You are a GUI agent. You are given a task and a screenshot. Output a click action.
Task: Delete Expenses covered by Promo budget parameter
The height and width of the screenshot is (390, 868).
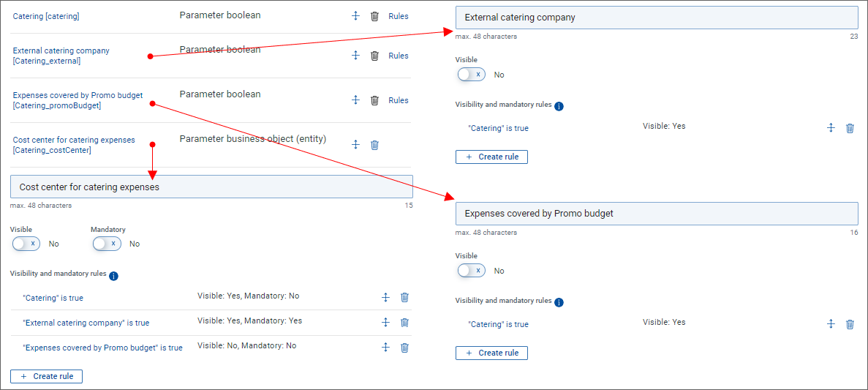point(374,100)
